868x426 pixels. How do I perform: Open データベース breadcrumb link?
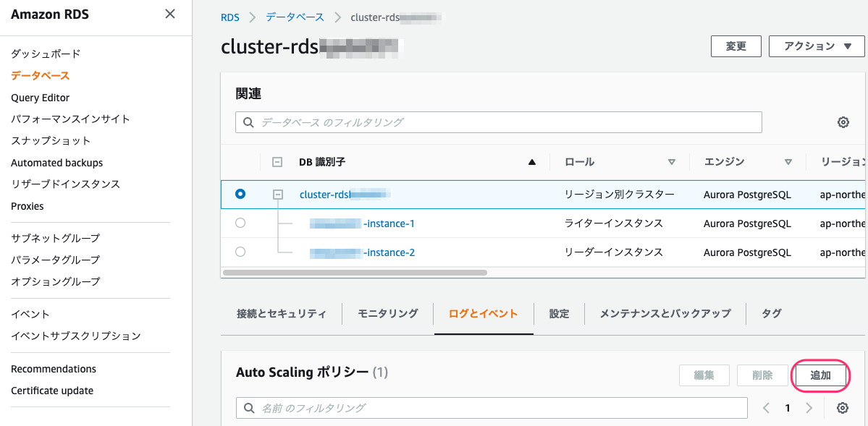point(295,17)
